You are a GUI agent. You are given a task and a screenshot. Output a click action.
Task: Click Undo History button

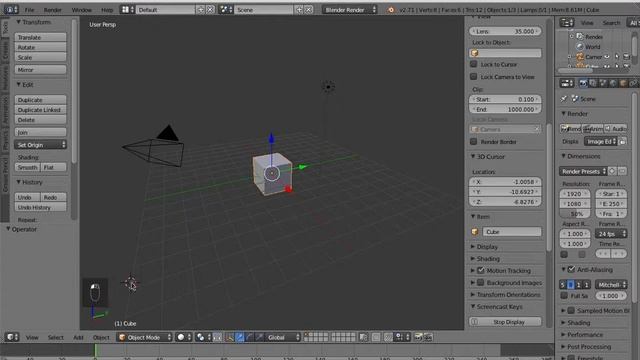tap(40, 207)
